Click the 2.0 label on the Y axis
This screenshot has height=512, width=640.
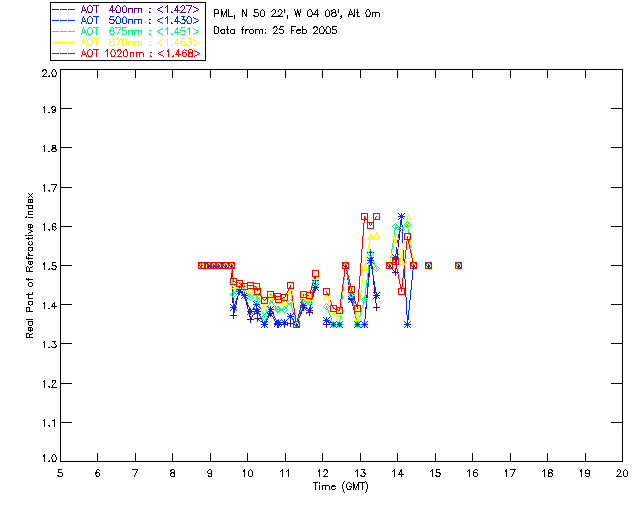click(49, 73)
